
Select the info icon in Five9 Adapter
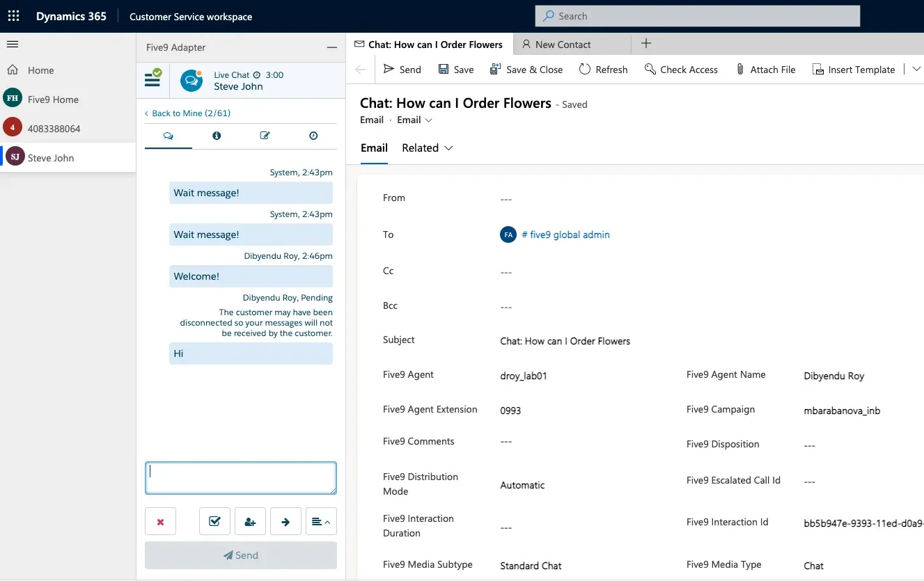click(217, 136)
